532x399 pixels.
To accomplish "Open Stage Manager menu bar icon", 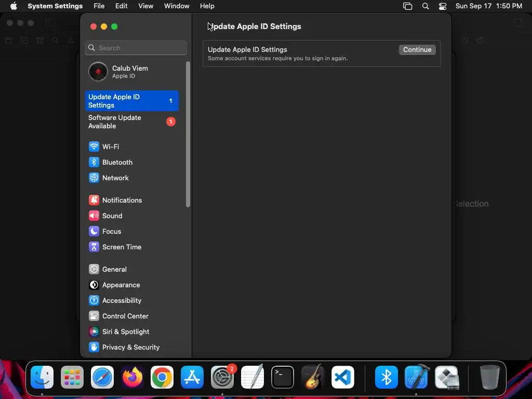I will point(407,6).
